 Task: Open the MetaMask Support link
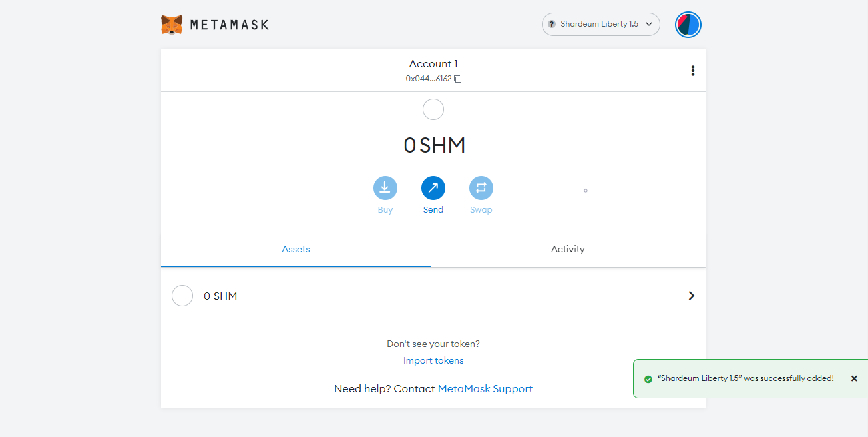click(x=485, y=388)
